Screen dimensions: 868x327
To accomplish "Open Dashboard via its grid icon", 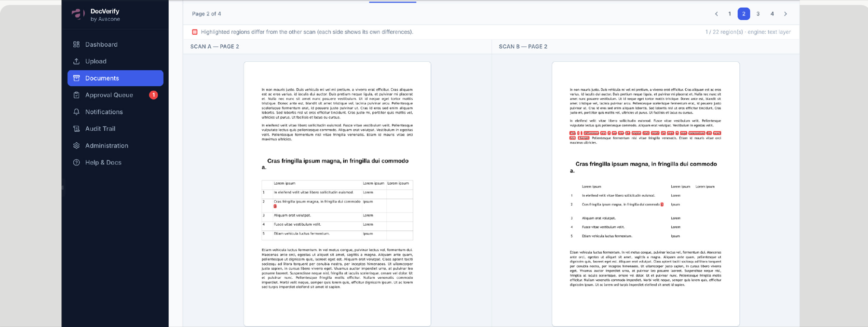I will tap(76, 44).
